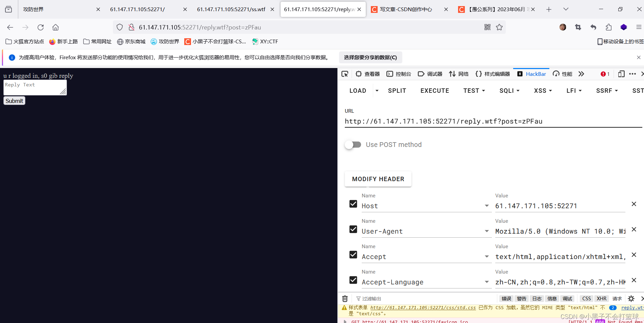
Task: Open the User-Agent name dropdown
Action: [487, 231]
